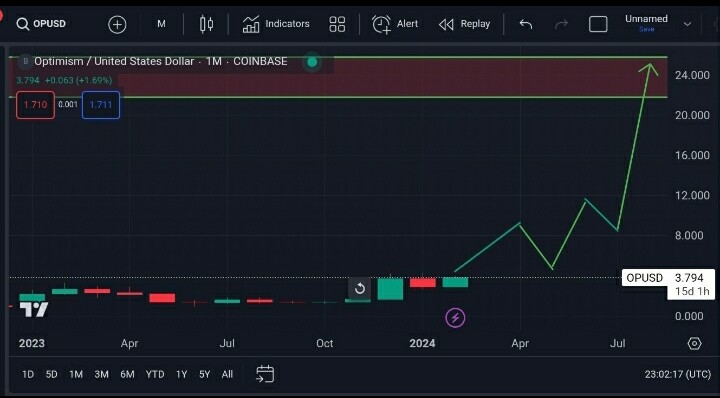Create an Alert
The height and width of the screenshot is (398, 720).
[x=395, y=24]
